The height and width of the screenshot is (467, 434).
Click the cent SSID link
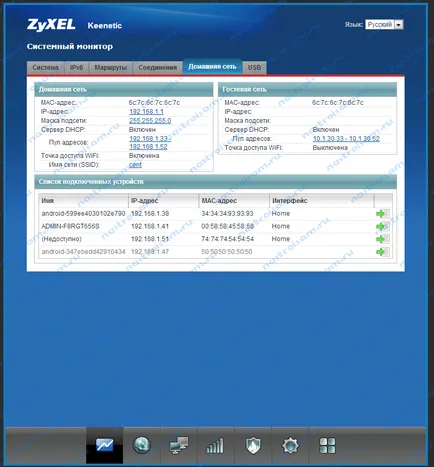135,165
